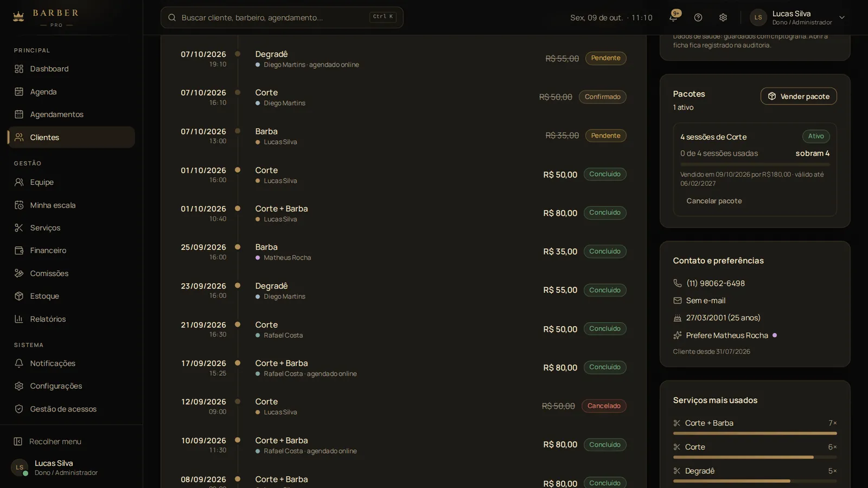Image resolution: width=868 pixels, height=488 pixels.
Task: Open the notifications bell in the top bar
Action: (673, 17)
